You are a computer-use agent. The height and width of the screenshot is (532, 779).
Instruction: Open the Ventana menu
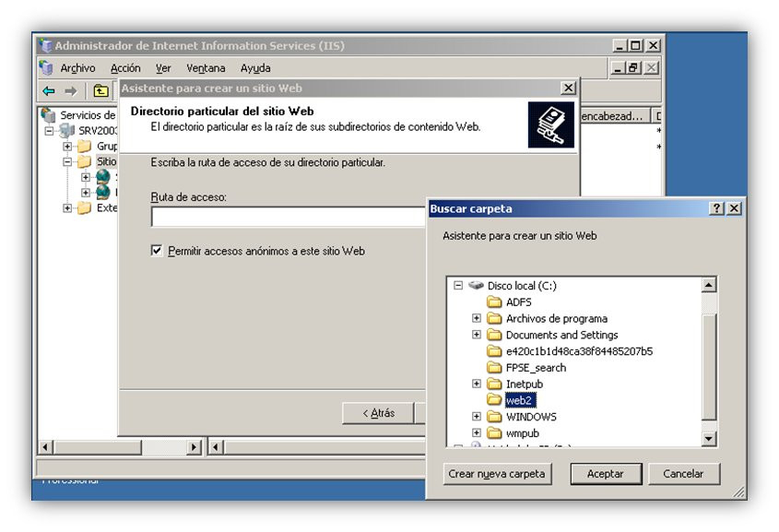[x=206, y=68]
